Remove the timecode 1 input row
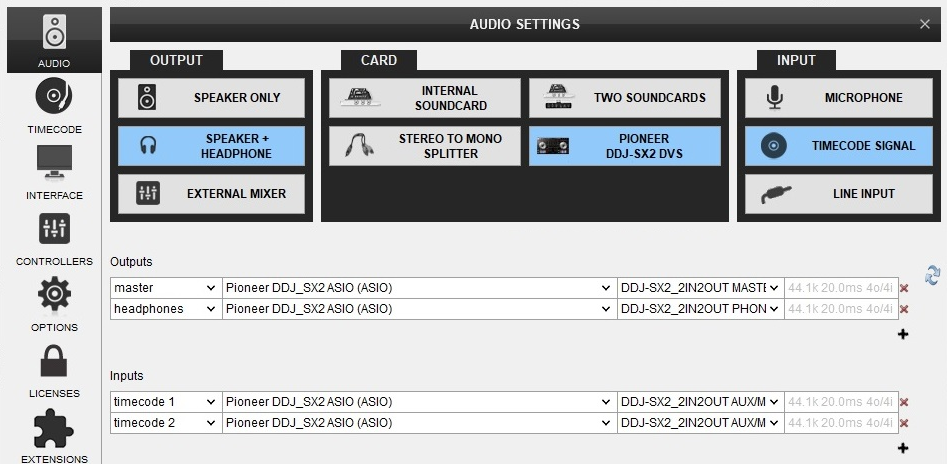Viewport: 947px width, 464px height. [x=904, y=402]
